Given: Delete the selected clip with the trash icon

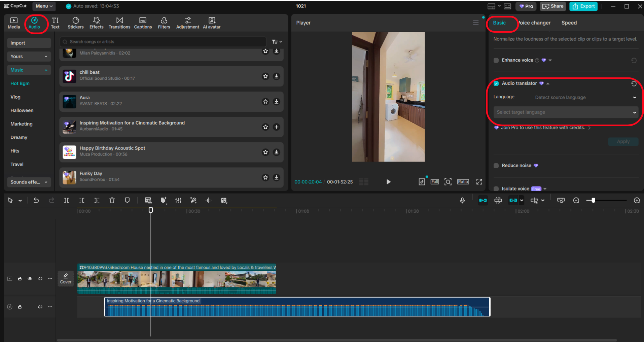Looking at the screenshot, I should 112,200.
